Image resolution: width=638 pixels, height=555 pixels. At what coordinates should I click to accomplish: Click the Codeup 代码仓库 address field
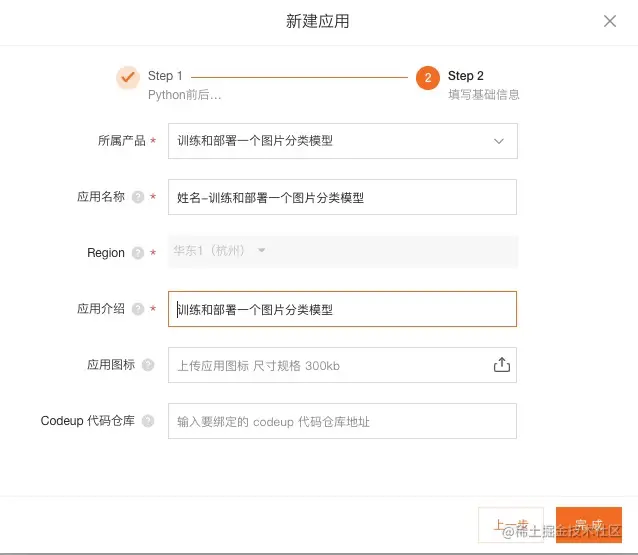point(342,421)
